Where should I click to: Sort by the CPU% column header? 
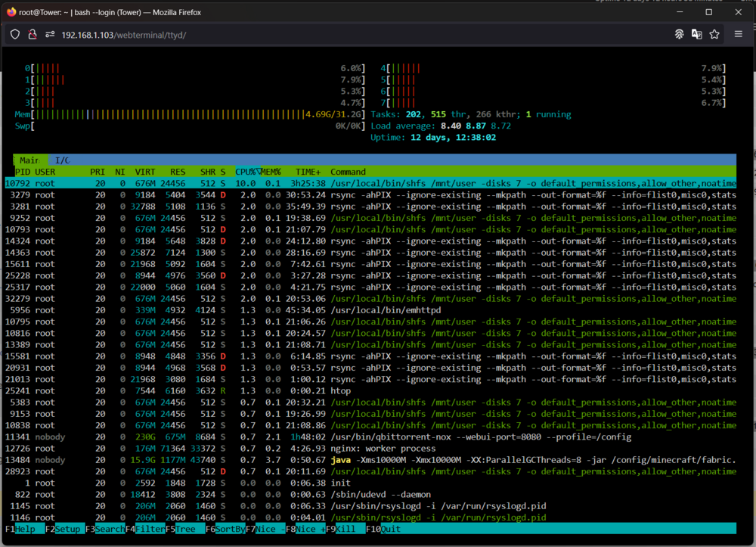247,172
